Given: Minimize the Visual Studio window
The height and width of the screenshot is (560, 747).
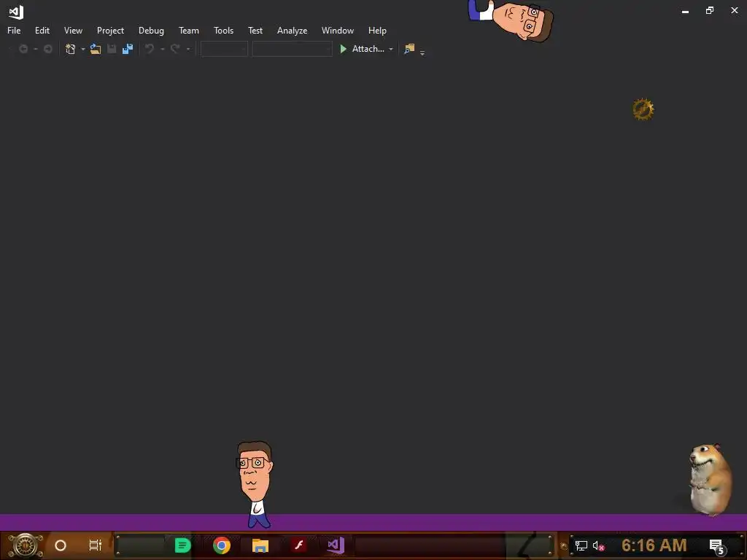Looking at the screenshot, I should (685, 11).
